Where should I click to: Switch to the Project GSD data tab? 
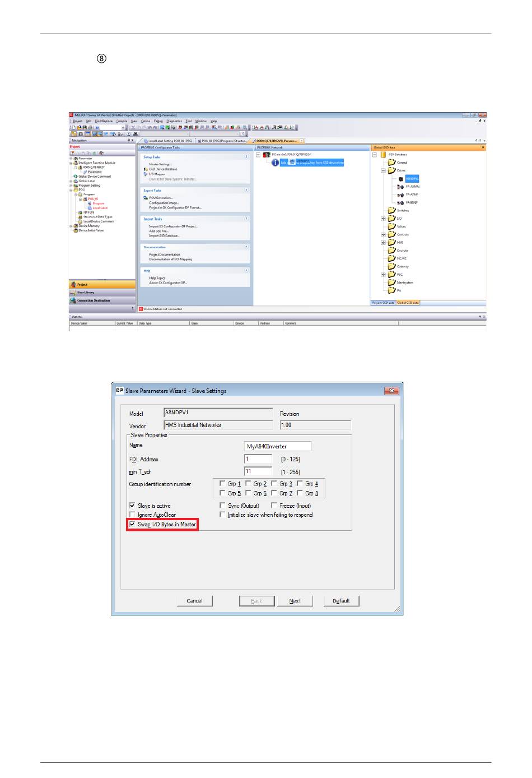384,303
